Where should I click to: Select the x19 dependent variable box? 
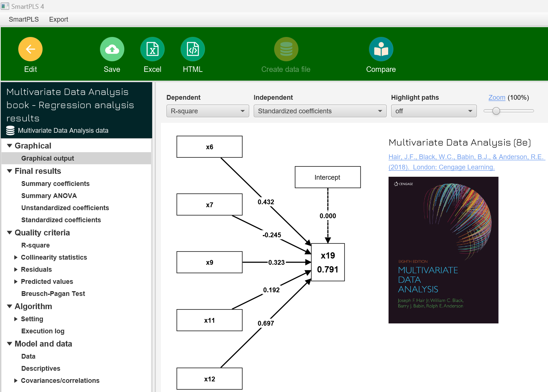click(328, 262)
